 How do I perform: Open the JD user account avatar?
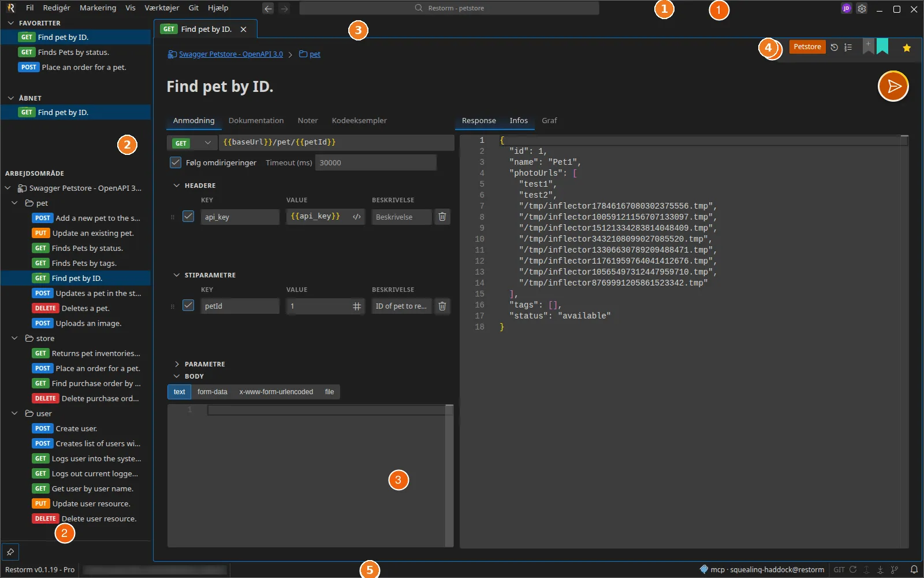pos(847,9)
